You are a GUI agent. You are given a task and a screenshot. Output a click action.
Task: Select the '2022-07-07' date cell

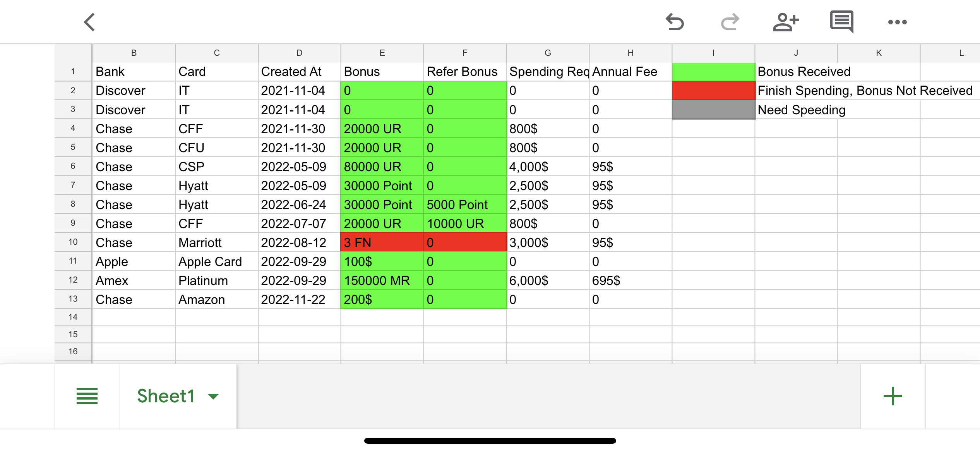(x=300, y=223)
